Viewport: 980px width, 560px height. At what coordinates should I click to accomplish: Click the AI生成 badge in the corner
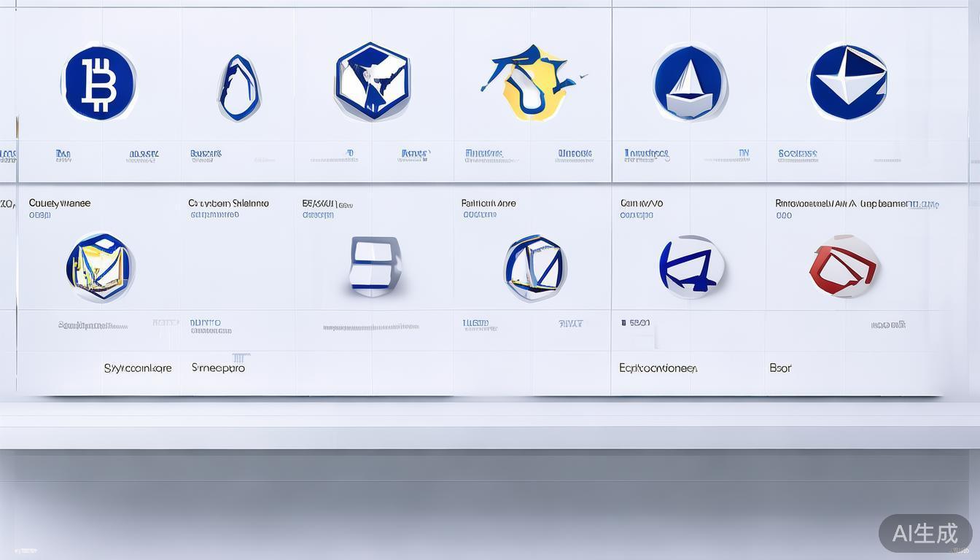tap(925, 534)
